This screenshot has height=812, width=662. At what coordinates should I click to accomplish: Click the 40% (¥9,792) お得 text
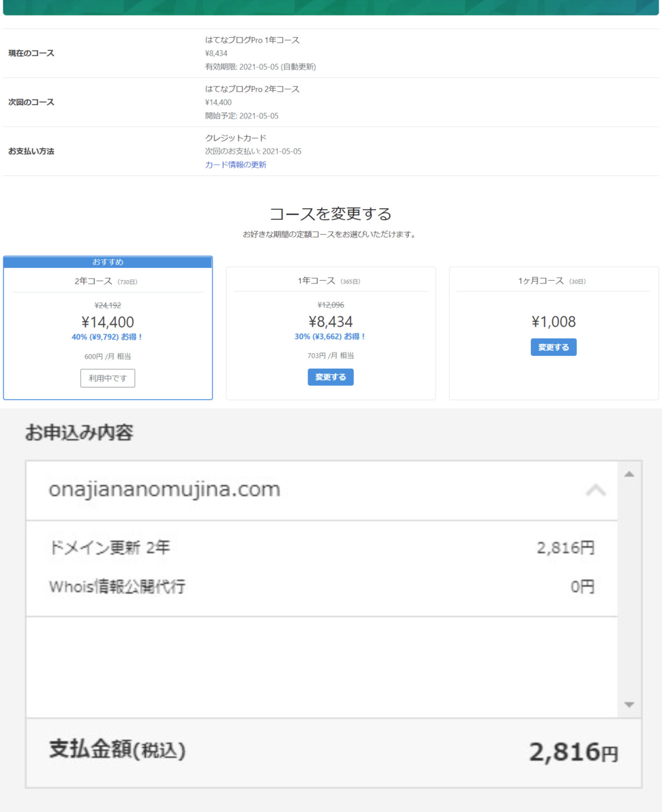pos(108,337)
